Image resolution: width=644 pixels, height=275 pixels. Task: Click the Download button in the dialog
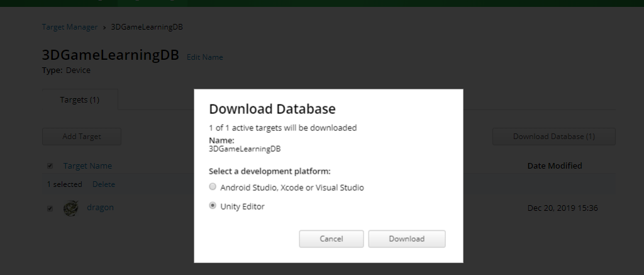coord(407,239)
